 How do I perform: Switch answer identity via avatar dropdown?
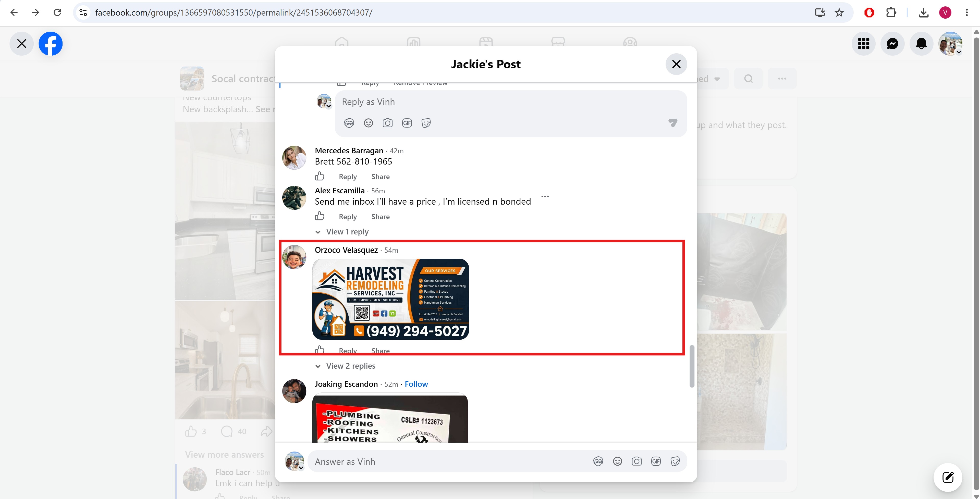(295, 461)
